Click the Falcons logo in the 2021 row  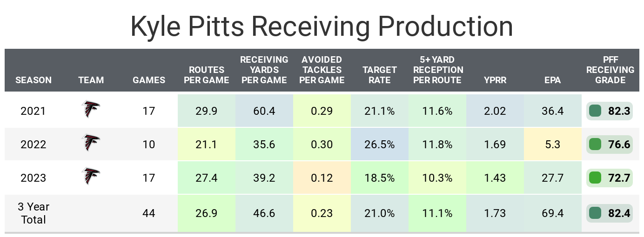(91, 110)
